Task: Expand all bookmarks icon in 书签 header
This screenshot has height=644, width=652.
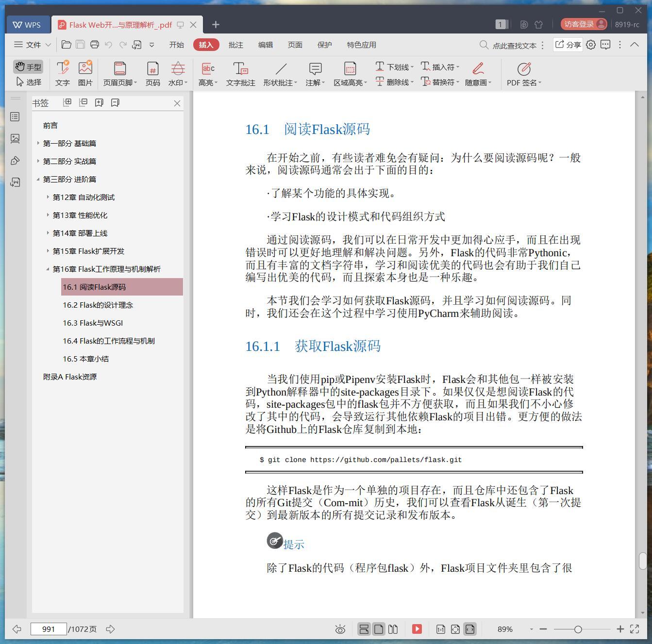Action: [67, 102]
